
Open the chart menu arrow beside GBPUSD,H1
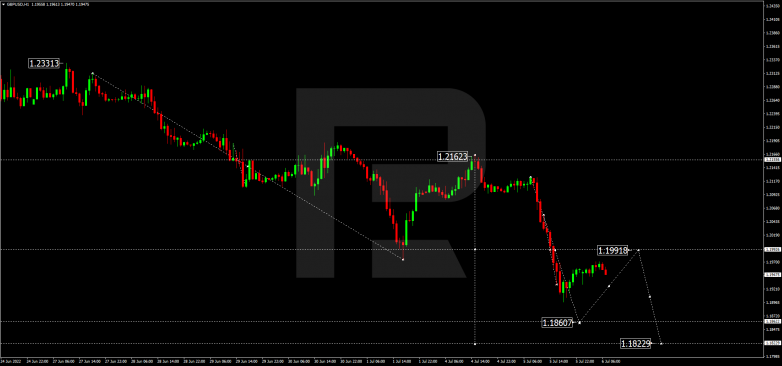[3, 4]
